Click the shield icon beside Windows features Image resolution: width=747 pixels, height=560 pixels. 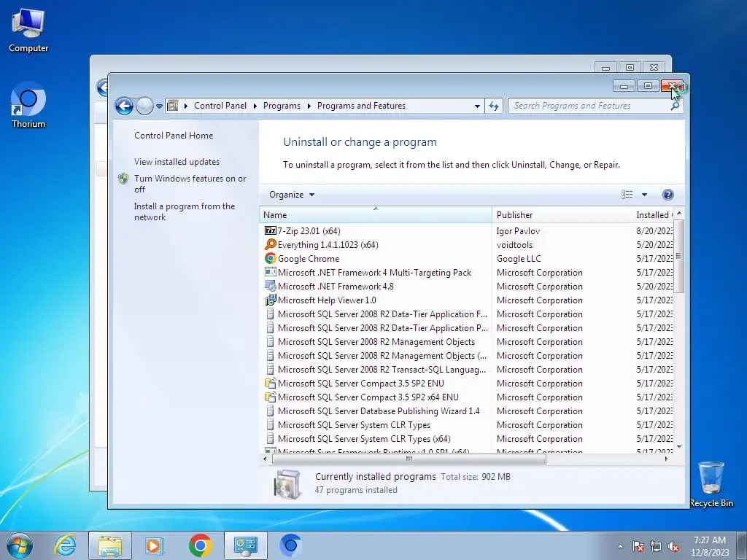tap(123, 179)
